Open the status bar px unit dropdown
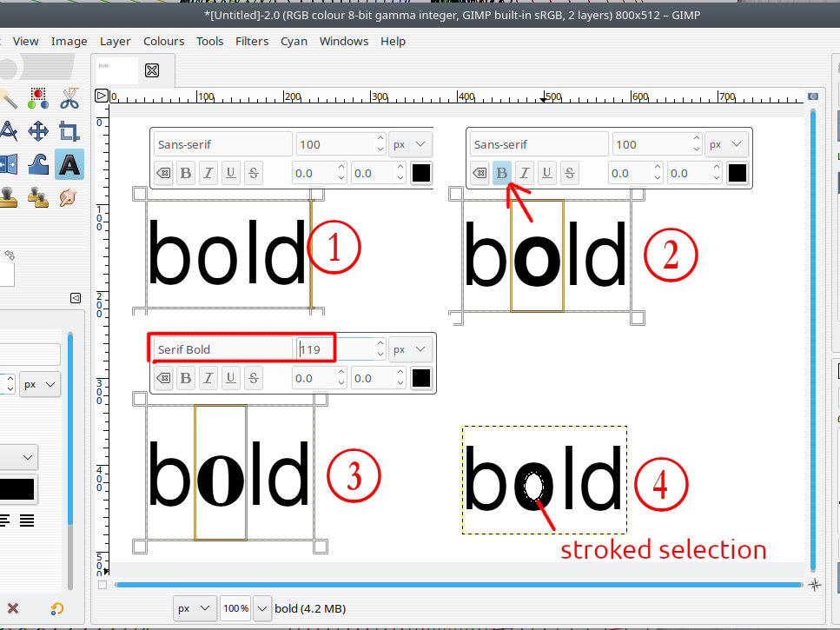The height and width of the screenshot is (630, 840). (195, 608)
